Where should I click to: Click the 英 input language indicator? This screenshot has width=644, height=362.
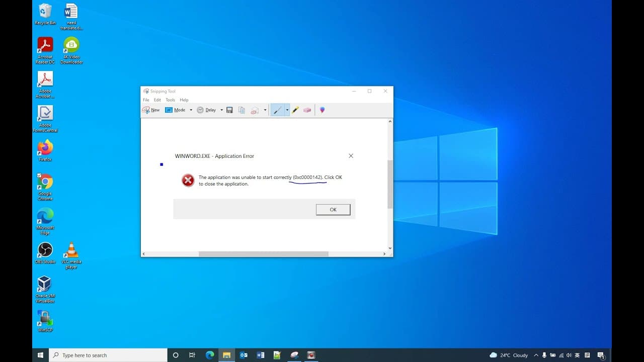click(x=577, y=355)
